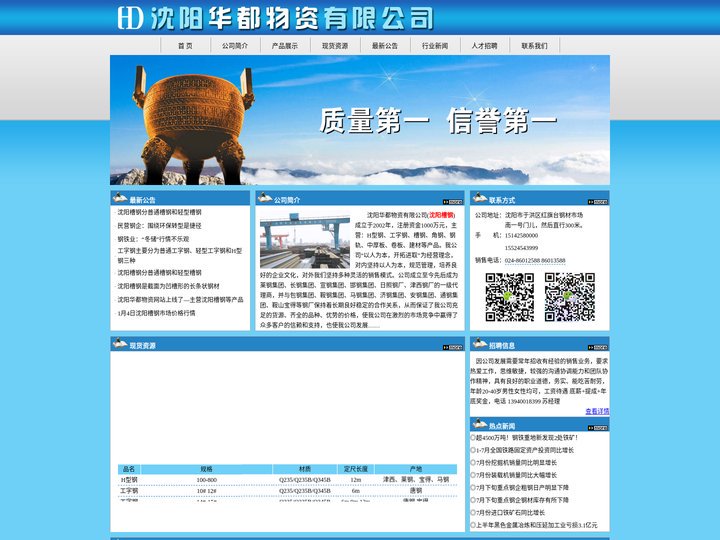Go to 公司简介 in the nav bar
Screen dimensions: 720x540
(235, 46)
